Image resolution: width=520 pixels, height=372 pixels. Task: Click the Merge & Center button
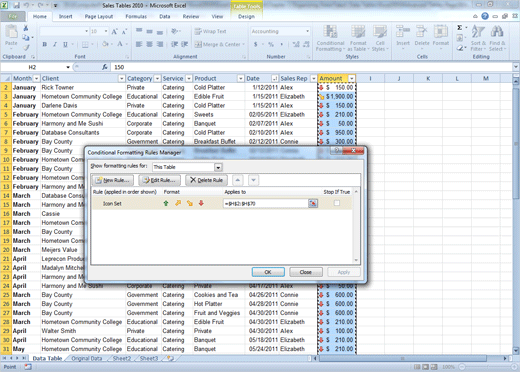[x=220, y=44]
